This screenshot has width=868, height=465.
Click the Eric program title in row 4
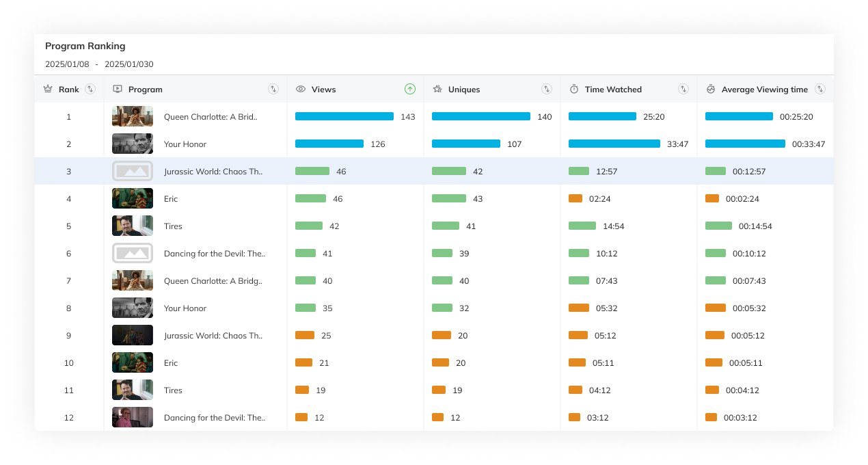pyautogui.click(x=171, y=198)
